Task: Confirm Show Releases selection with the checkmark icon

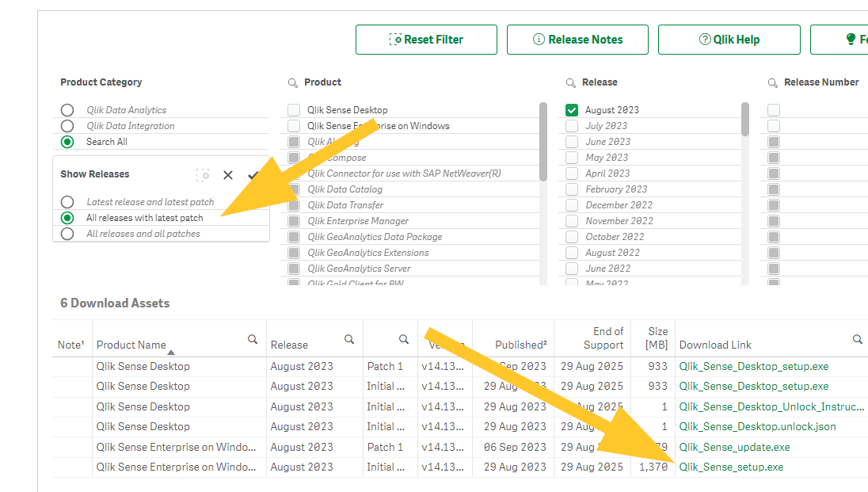Action: [253, 174]
